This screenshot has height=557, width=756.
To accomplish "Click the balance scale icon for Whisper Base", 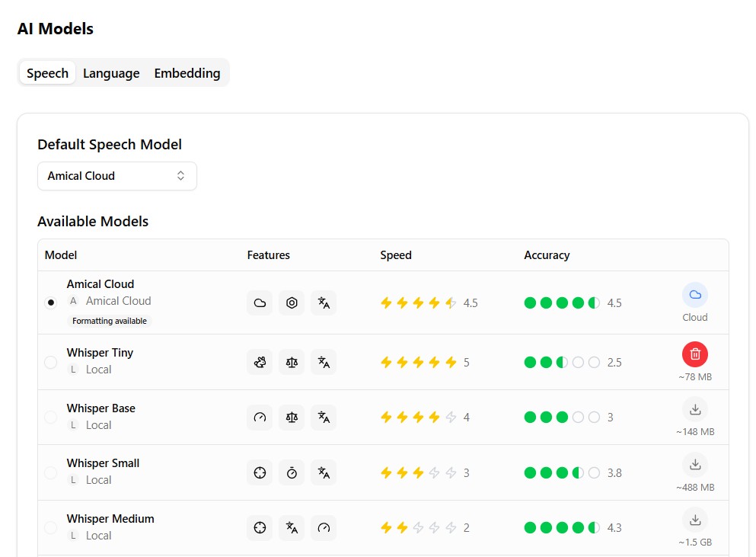I will click(292, 417).
